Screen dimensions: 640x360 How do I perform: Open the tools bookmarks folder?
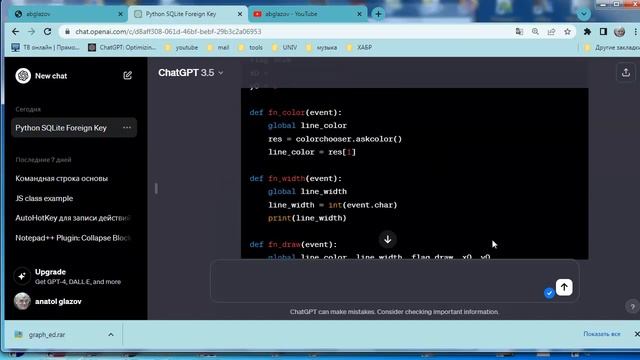pos(251,47)
